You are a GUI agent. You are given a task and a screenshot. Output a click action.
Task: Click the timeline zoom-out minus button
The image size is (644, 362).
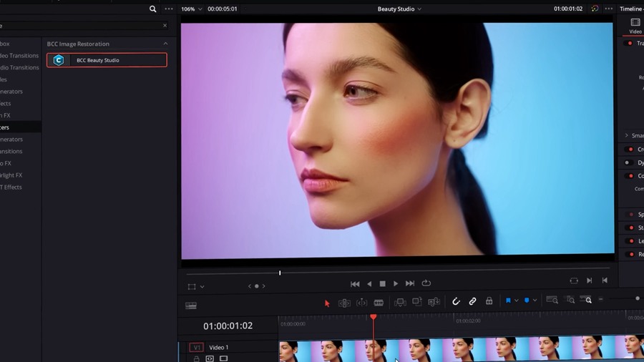[x=600, y=299]
